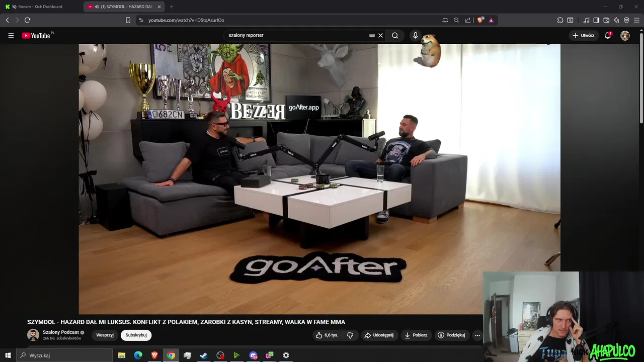Viewport: 644px width, 362px height.
Task: Reload the page with the refresh icon
Action: 27,20
